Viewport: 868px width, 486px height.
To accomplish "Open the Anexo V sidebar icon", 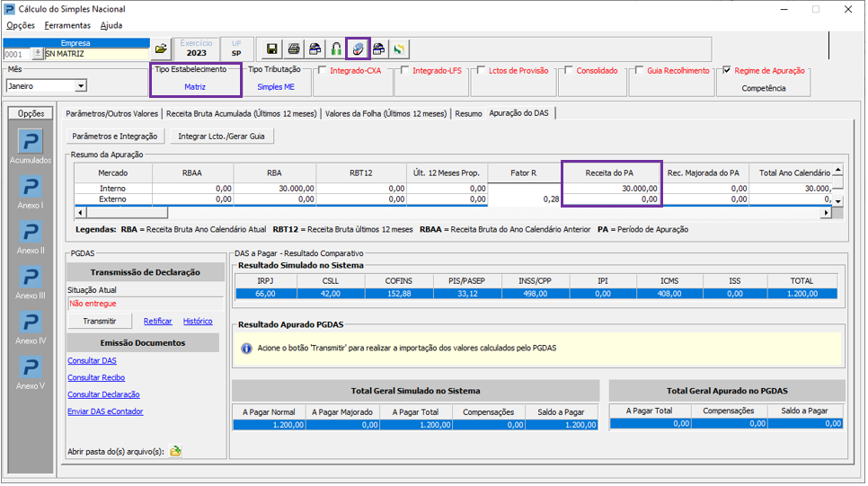I will [31, 367].
